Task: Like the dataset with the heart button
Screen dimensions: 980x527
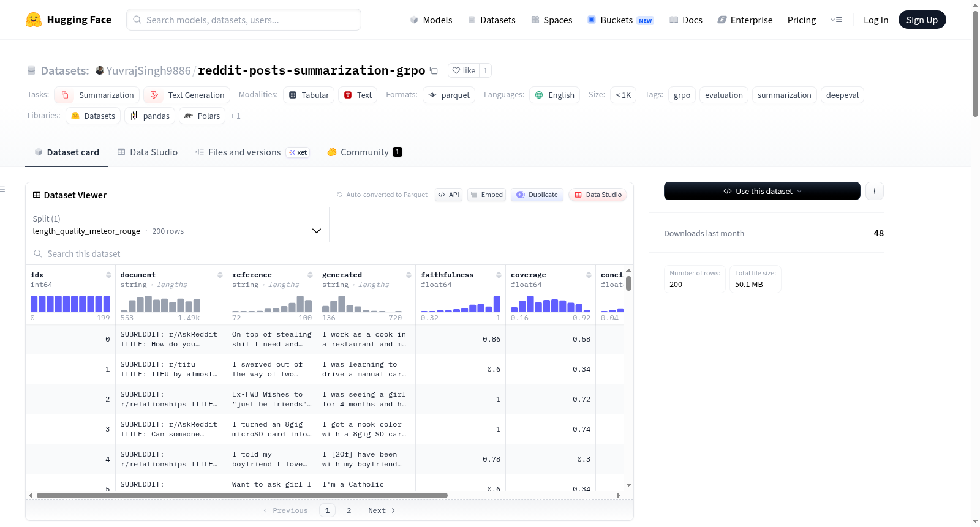Action: click(x=464, y=70)
